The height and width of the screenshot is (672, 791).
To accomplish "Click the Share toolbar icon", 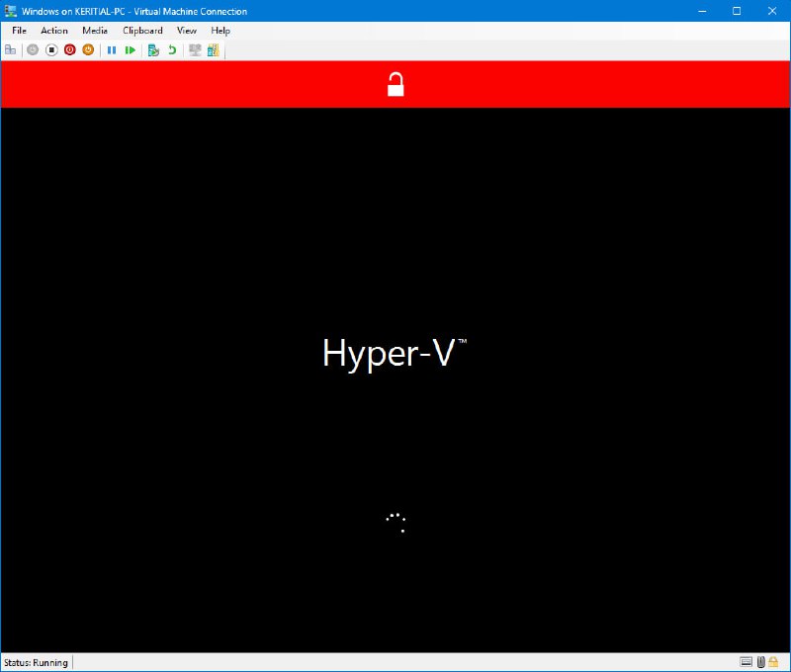I will (x=213, y=49).
